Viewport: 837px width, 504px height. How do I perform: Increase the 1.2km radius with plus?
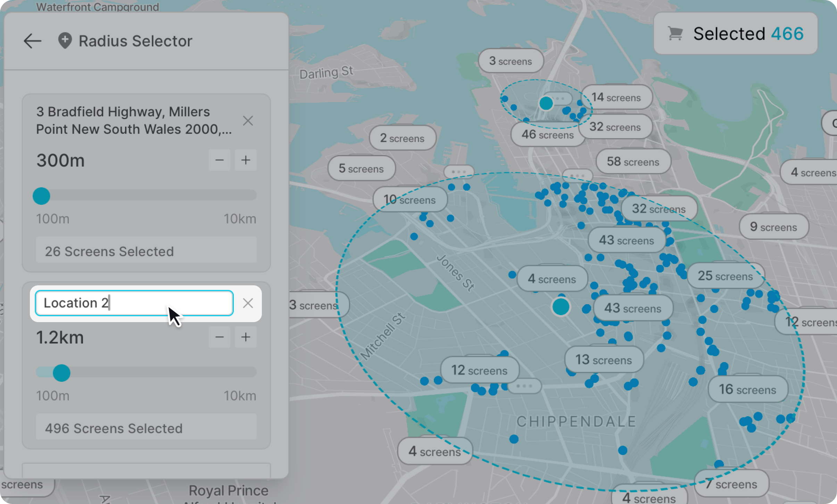tap(246, 337)
